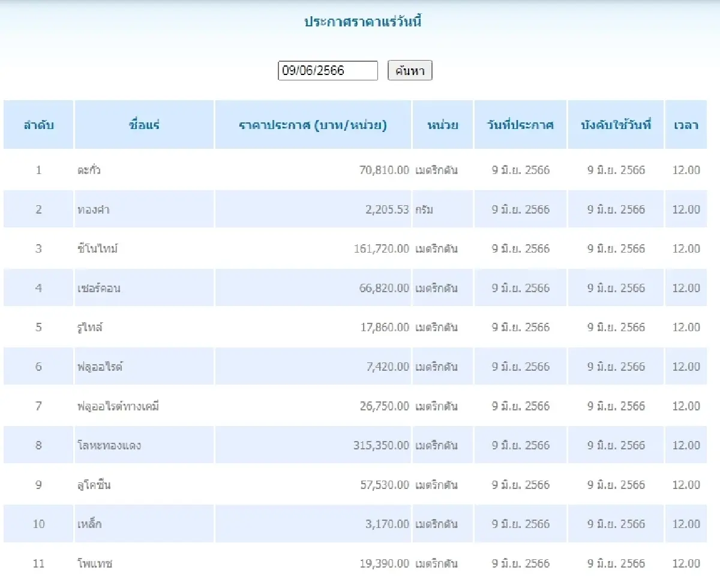Select the วันที่ประกาศ column header
The width and height of the screenshot is (720, 588).
[x=520, y=125]
